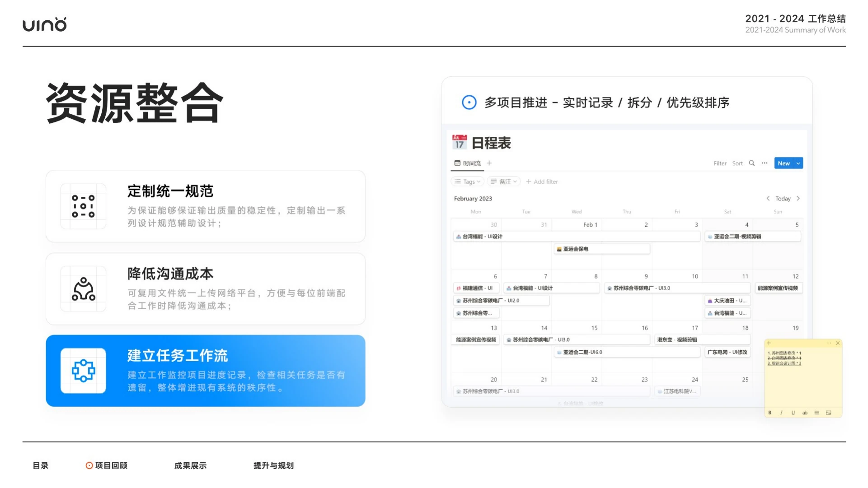The image size is (868, 488).
Task: Toggle bold in the sticky note toolbar
Action: click(770, 413)
